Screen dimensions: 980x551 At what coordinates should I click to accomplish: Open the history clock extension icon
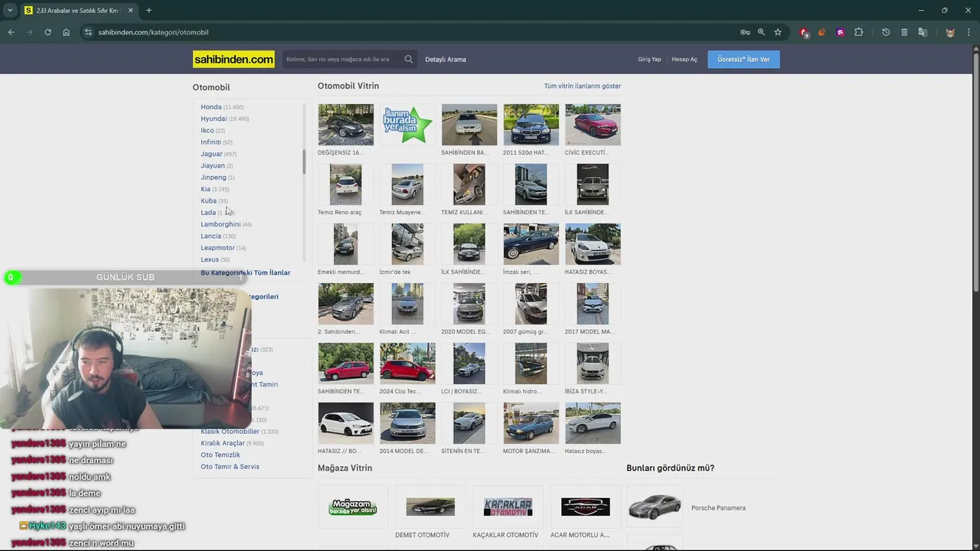[886, 32]
